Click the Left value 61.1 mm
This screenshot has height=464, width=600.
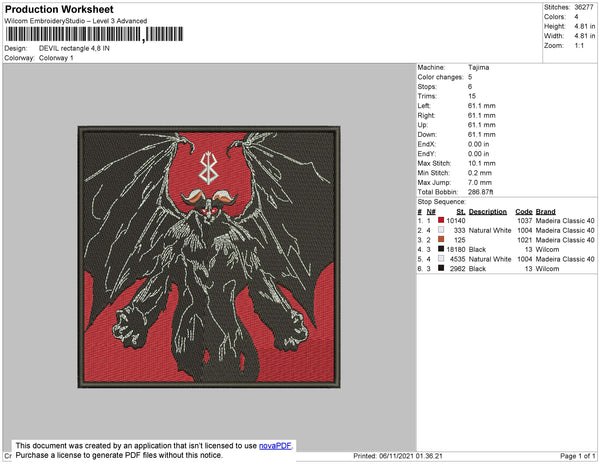(x=481, y=106)
